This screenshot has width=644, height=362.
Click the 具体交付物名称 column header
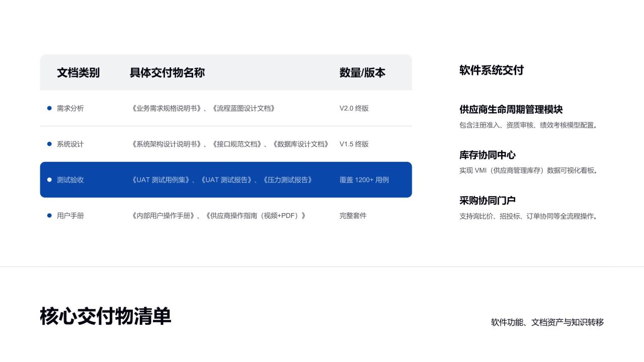(167, 72)
